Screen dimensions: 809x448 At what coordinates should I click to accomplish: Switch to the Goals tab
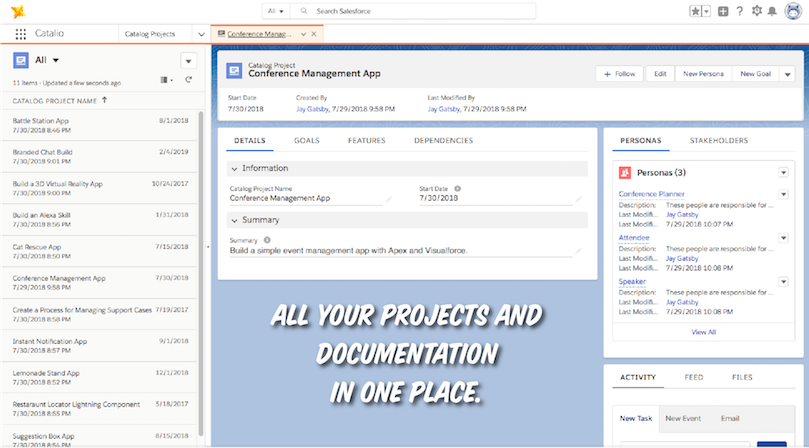pos(306,140)
